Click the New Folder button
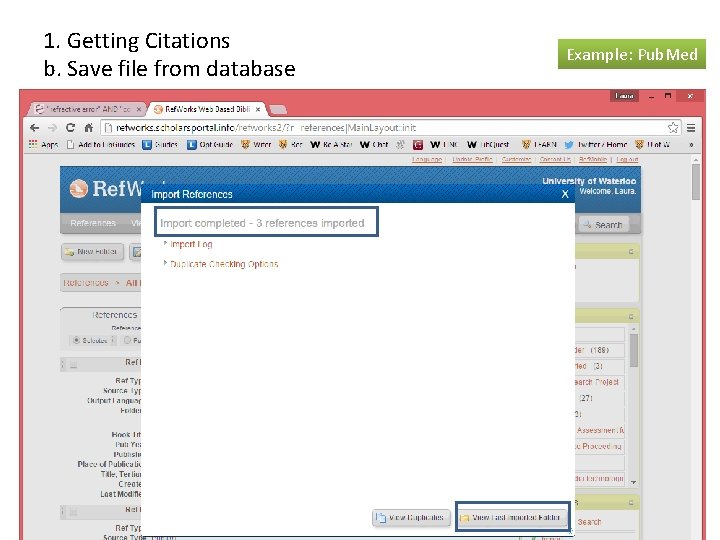Viewport: 720px width, 540px height. [92, 252]
